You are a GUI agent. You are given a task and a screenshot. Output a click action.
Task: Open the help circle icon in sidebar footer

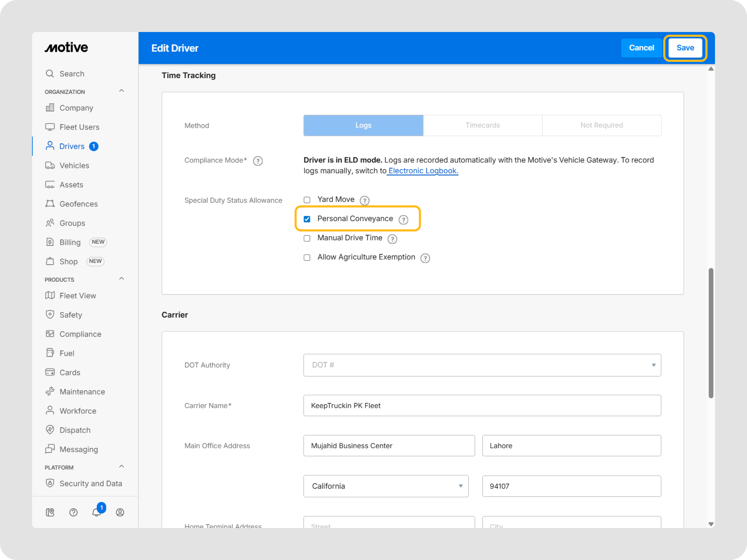(73, 512)
